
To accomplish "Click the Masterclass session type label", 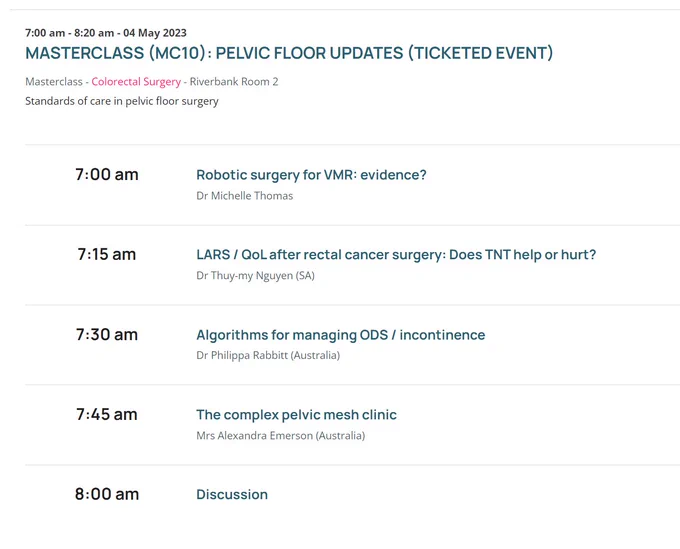I will (54, 82).
